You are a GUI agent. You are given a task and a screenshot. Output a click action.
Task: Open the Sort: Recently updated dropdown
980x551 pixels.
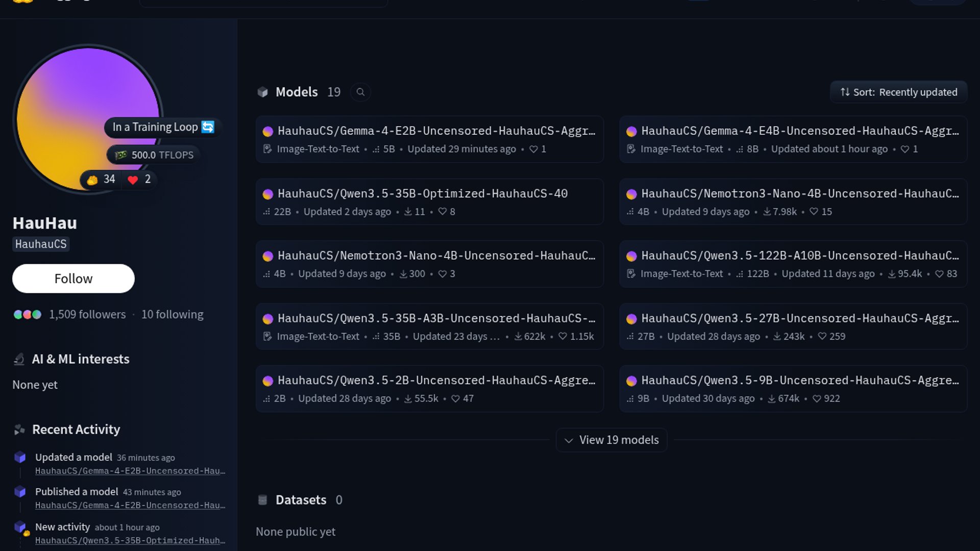click(x=898, y=92)
